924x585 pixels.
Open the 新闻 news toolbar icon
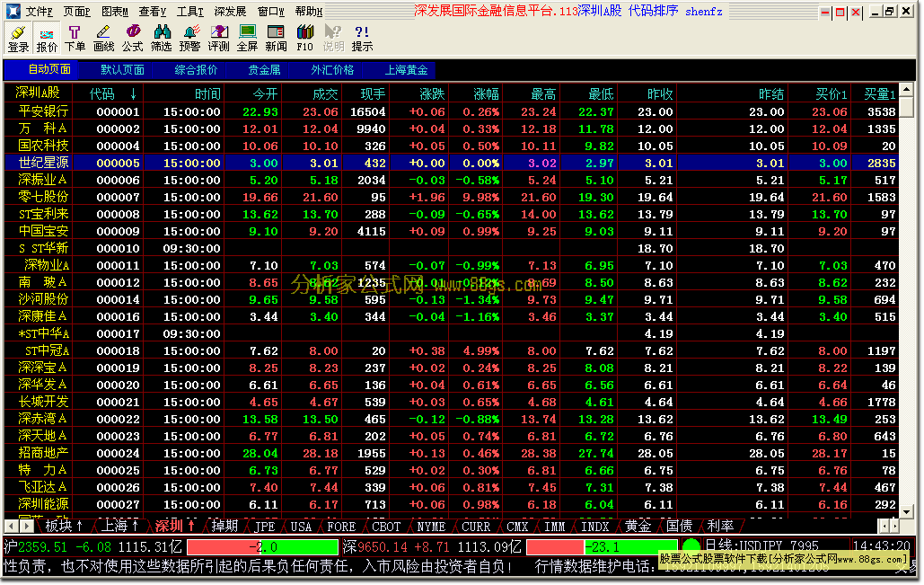click(276, 39)
